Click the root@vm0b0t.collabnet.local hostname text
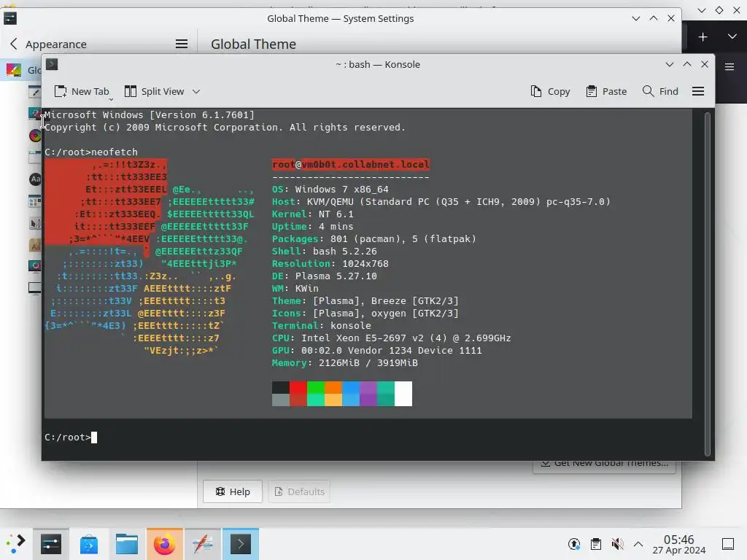Image resolution: width=747 pixels, height=560 pixels. click(351, 164)
